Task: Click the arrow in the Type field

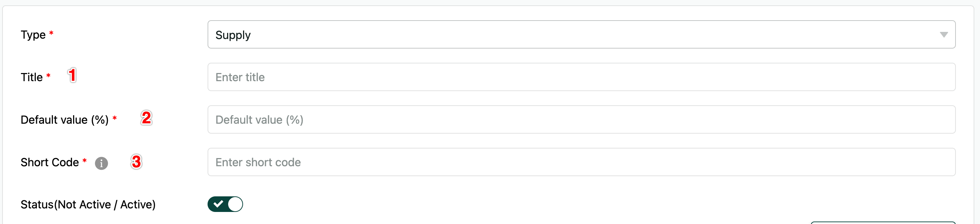Action: point(943,35)
